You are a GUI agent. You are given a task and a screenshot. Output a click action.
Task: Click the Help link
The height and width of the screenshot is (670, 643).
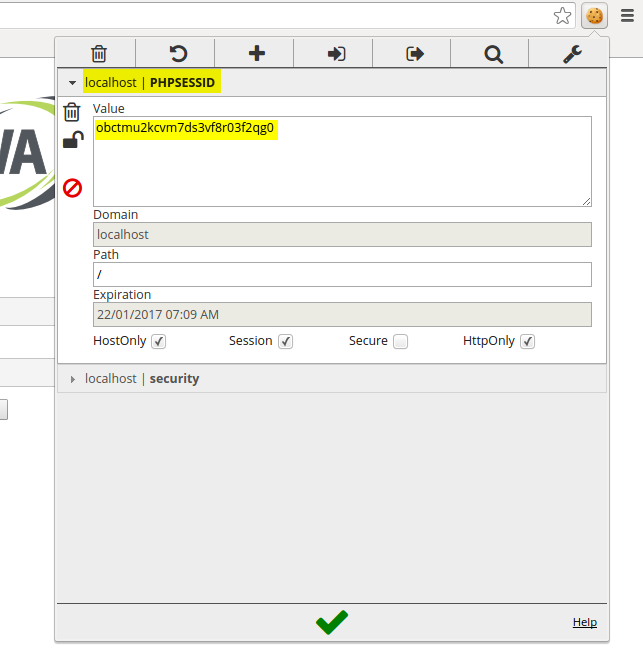click(584, 622)
